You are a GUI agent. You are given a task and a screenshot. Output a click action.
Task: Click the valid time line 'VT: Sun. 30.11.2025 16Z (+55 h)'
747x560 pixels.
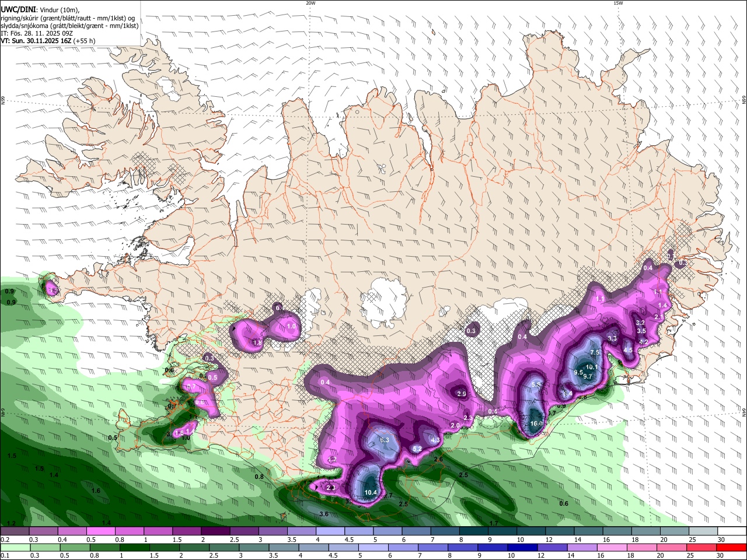(48, 41)
